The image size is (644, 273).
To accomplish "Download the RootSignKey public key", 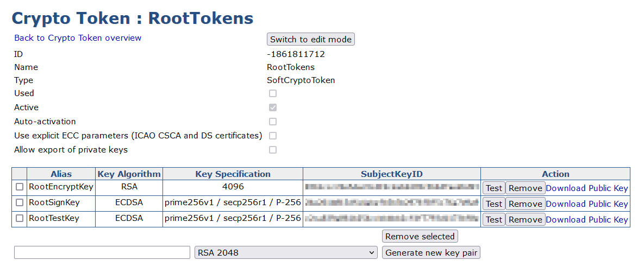I will tap(587, 204).
